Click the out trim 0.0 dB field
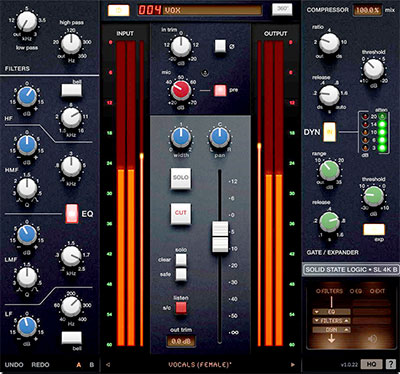 point(181,342)
